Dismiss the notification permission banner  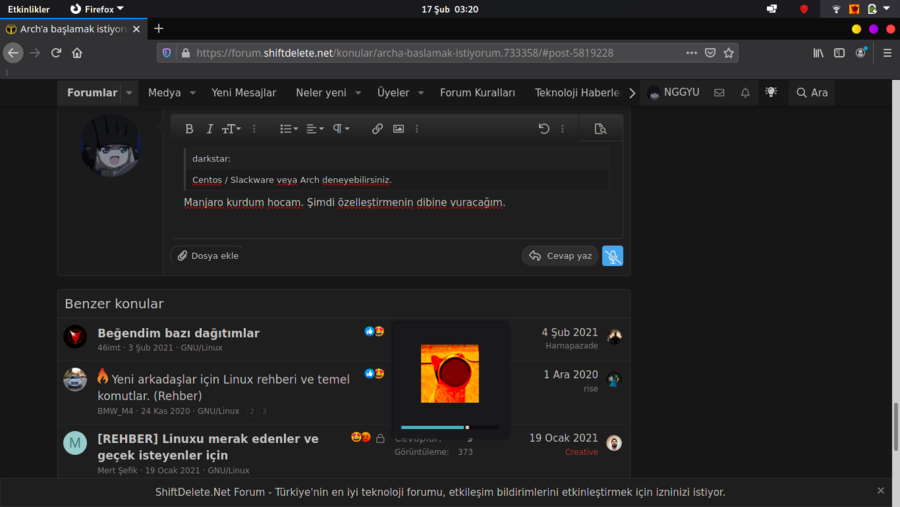(x=880, y=491)
